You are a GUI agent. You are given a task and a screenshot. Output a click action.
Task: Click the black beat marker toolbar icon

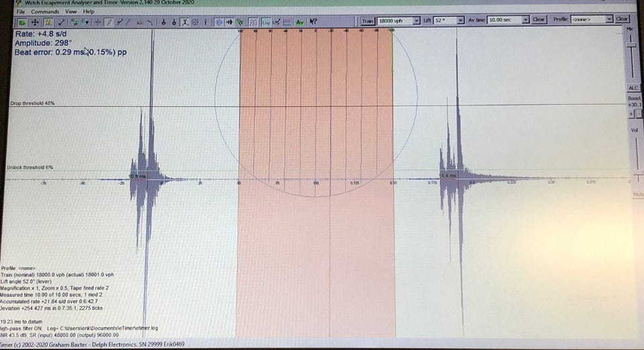pyautogui.click(x=229, y=22)
